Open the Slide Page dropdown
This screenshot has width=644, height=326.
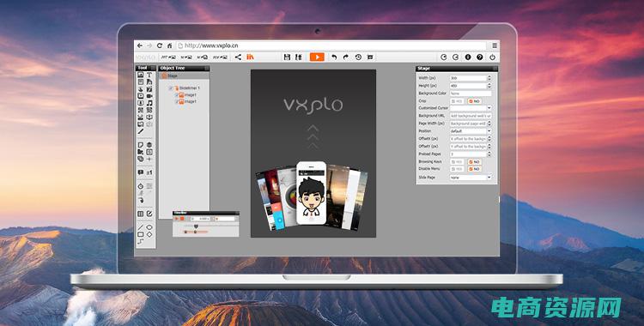click(471, 178)
